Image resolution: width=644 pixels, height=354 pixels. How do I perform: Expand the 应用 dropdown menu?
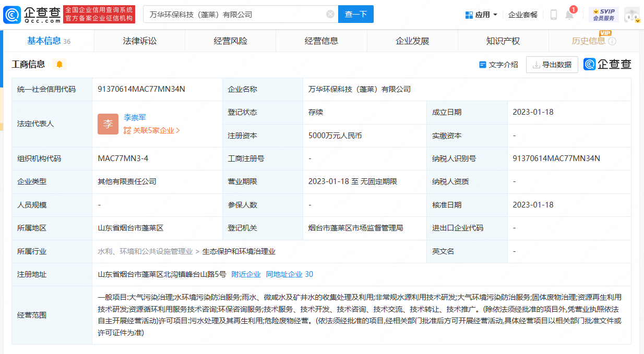click(x=481, y=15)
